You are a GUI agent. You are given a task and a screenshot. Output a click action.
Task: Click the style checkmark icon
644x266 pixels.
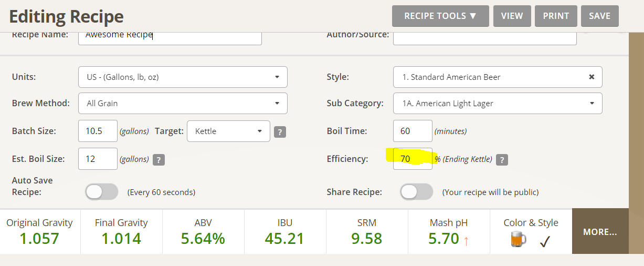545,241
